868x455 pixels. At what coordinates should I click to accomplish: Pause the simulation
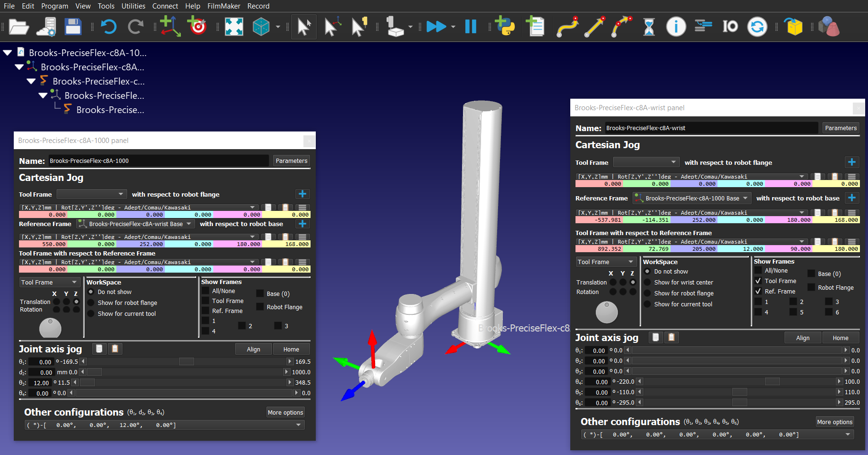pyautogui.click(x=471, y=27)
